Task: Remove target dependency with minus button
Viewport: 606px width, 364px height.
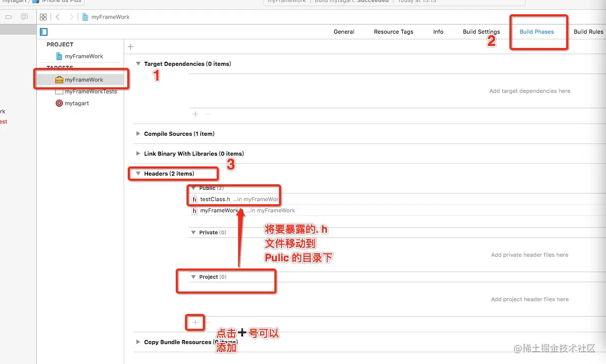Action: coord(208,114)
